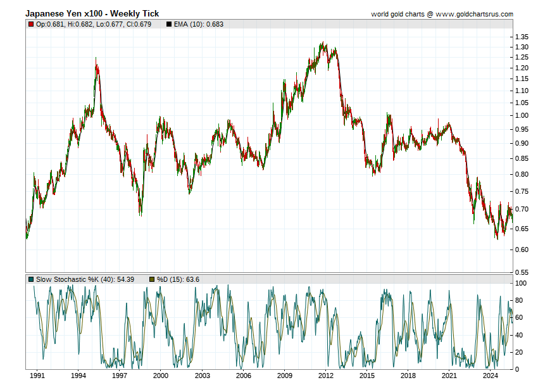The height and width of the screenshot is (392, 538).
Task: Click the 2003 year marker on the x-axis
Action: [x=203, y=376]
